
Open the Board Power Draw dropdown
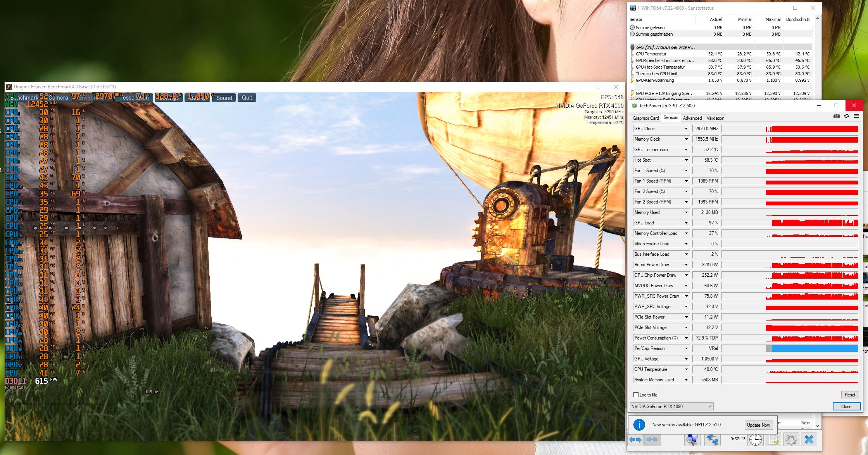(686, 265)
